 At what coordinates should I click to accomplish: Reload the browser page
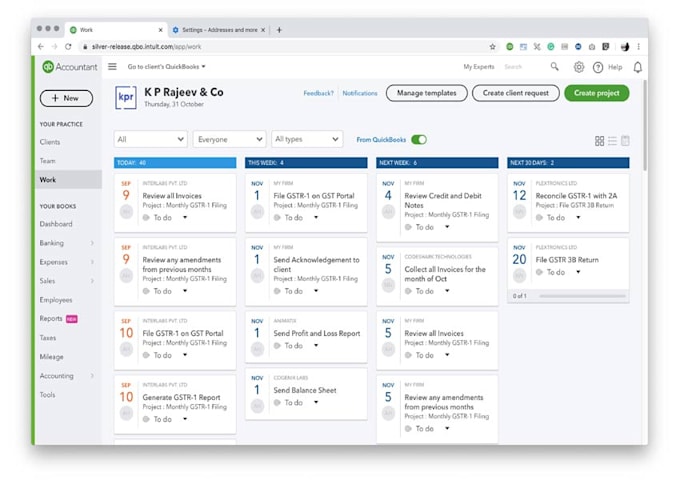[x=68, y=46]
